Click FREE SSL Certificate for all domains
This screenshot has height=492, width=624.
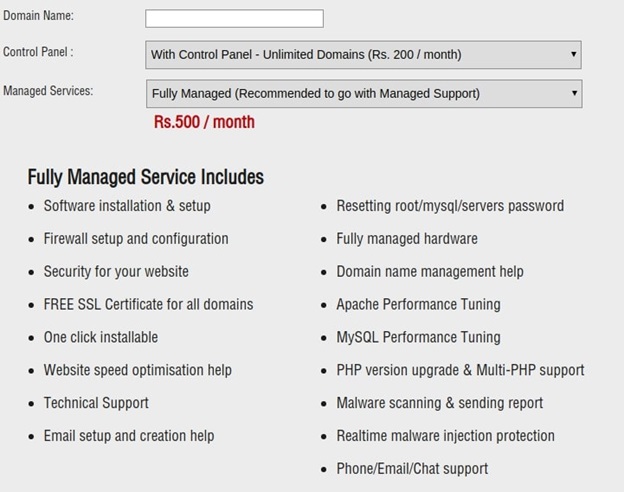[148, 304]
